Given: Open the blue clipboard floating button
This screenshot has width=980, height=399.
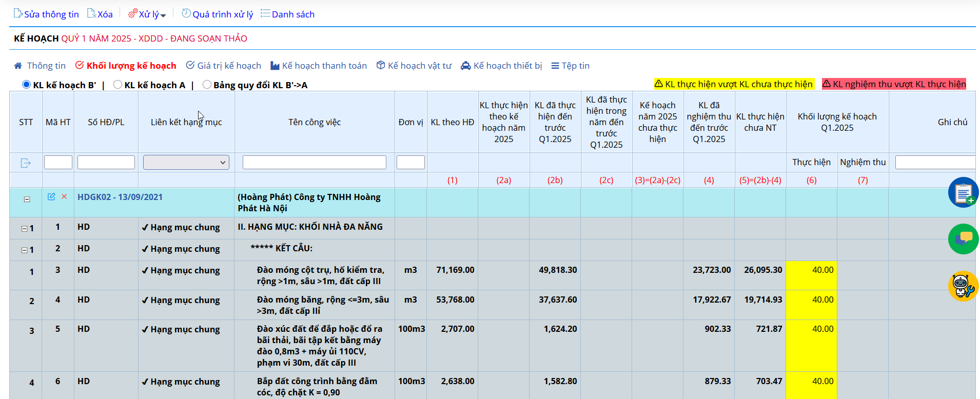Looking at the screenshot, I should click(963, 192).
